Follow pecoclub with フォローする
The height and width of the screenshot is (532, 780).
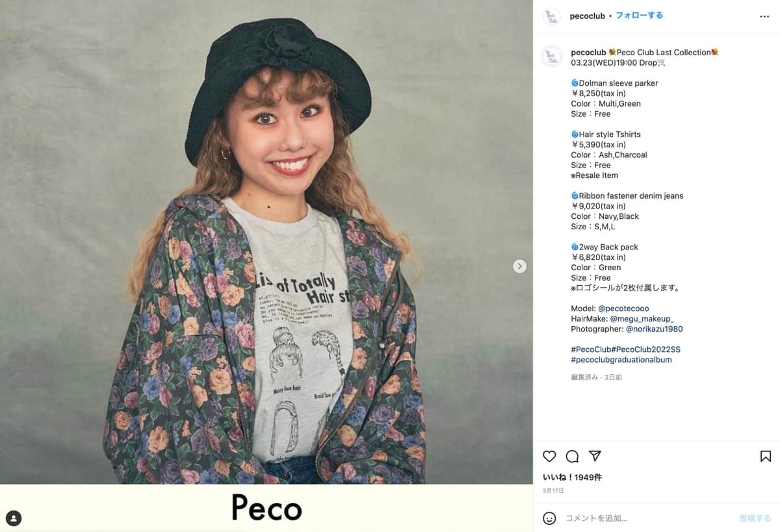pos(639,16)
